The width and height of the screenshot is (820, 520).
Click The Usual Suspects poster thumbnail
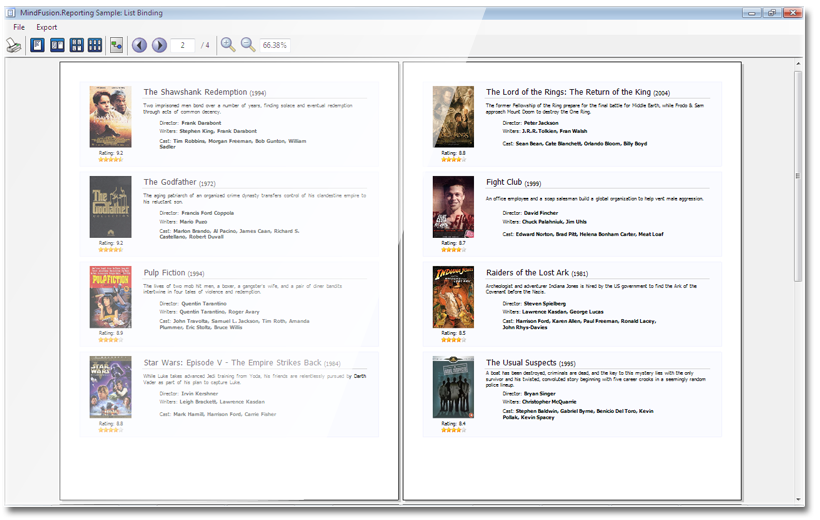pos(453,387)
